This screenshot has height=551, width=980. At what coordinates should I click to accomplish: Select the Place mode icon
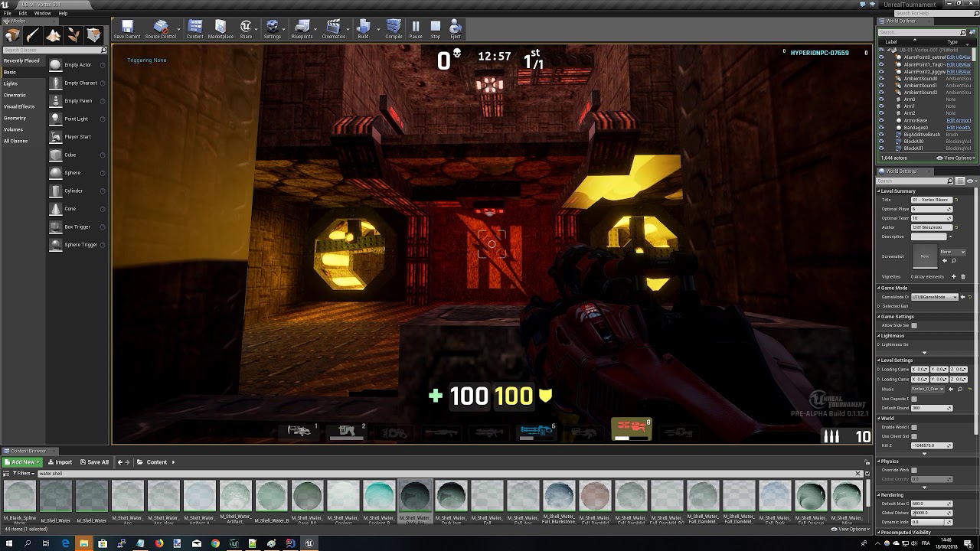click(x=12, y=35)
